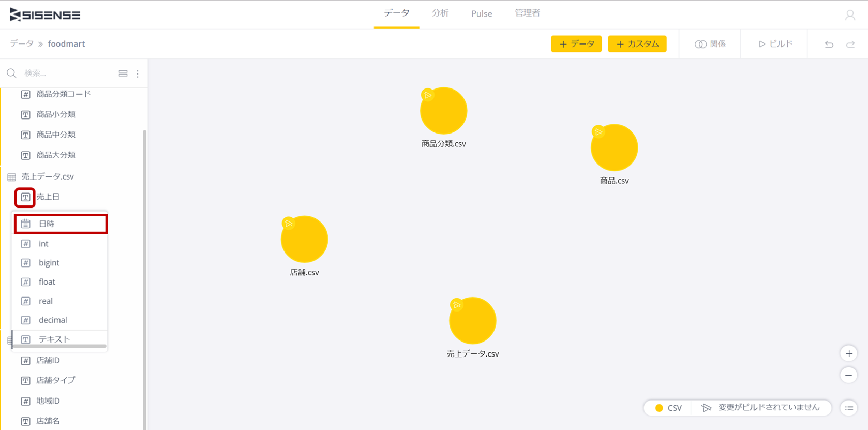Select the 商品.csv table node

click(614, 147)
